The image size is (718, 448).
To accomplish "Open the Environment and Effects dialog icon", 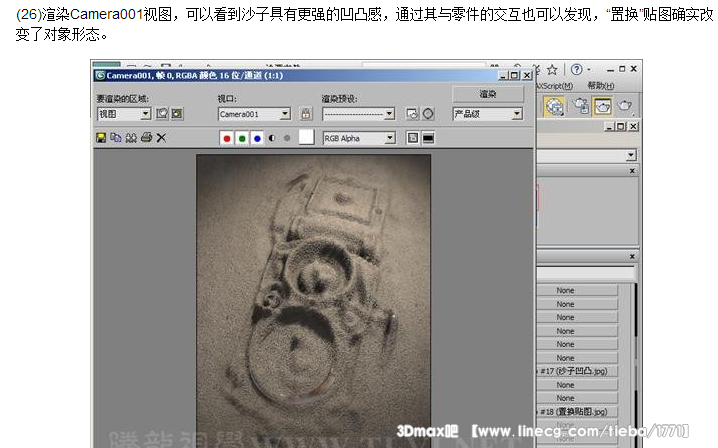I will point(428,114).
